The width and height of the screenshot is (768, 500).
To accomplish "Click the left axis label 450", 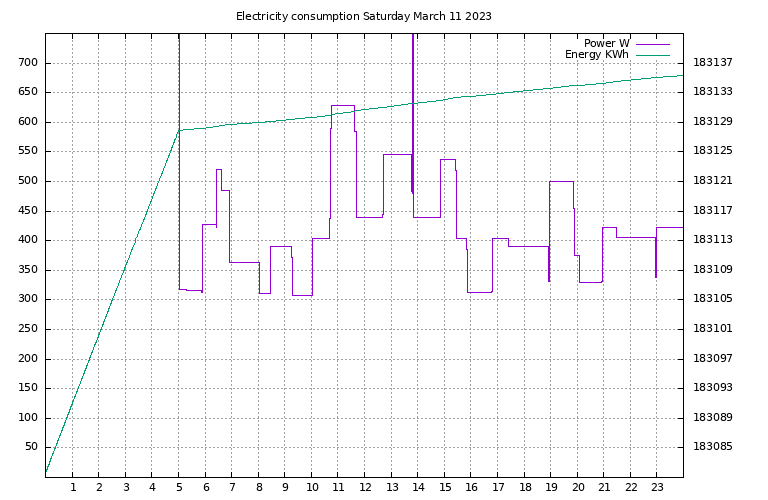I will coord(28,211).
